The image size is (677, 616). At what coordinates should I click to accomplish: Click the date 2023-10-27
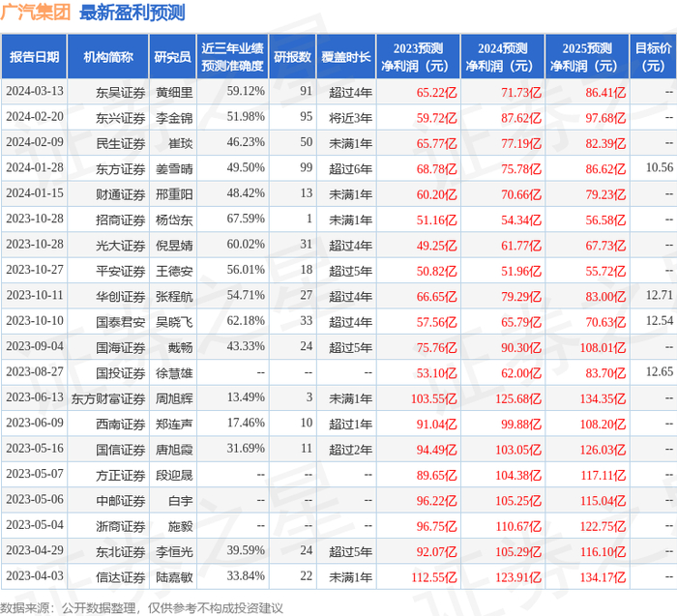[x=35, y=270]
